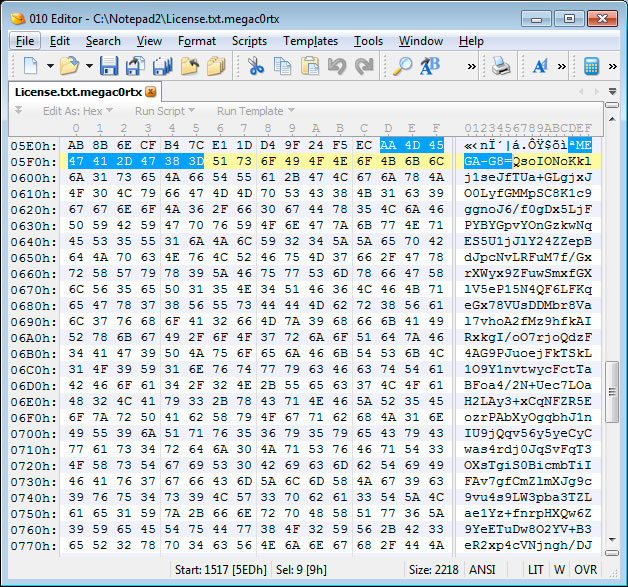The height and width of the screenshot is (587, 628).
Task: Open the Templates menu
Action: (x=310, y=41)
